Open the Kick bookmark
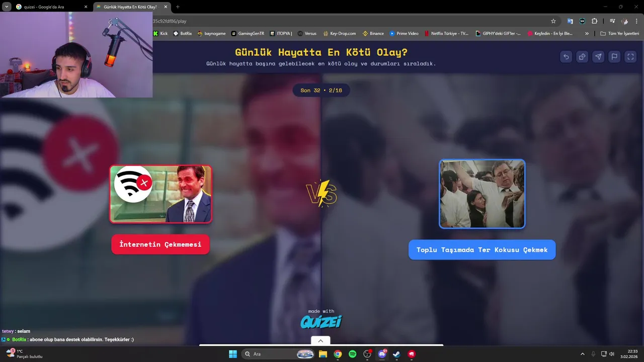 [x=160, y=34]
